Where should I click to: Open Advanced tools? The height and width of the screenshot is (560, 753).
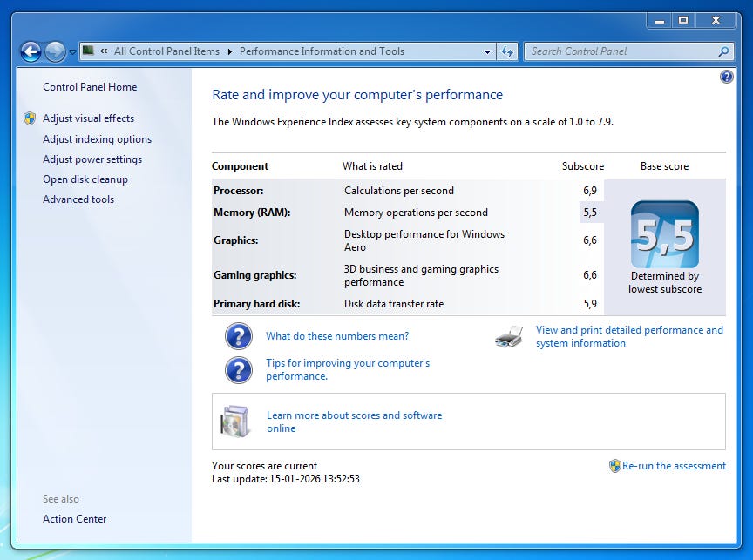pyautogui.click(x=78, y=199)
